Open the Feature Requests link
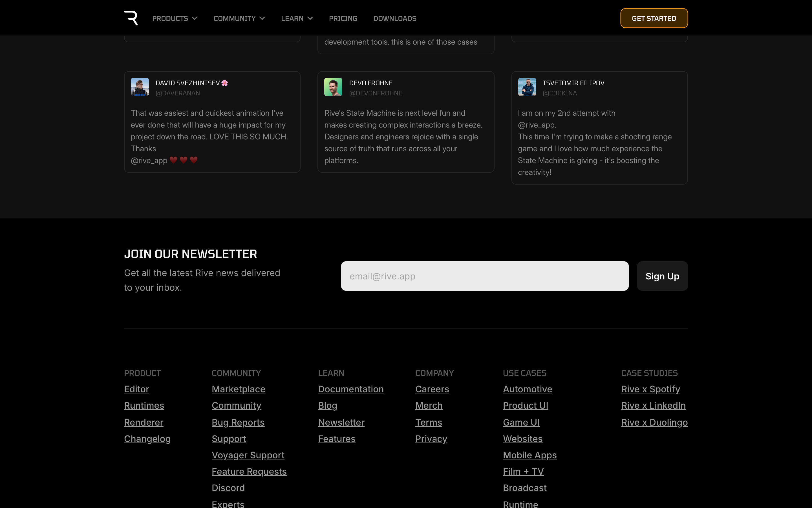Screen dimensions: 812x508 [249, 472]
